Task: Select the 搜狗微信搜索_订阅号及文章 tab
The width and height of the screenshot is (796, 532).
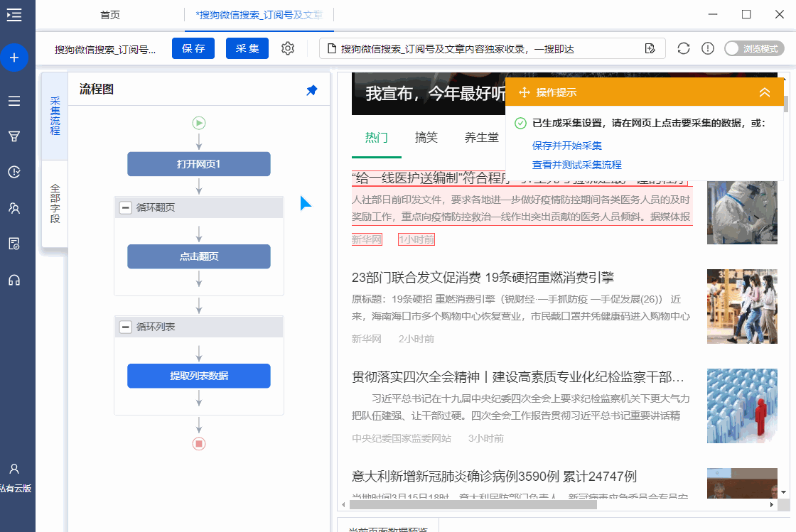Action: pos(259,15)
